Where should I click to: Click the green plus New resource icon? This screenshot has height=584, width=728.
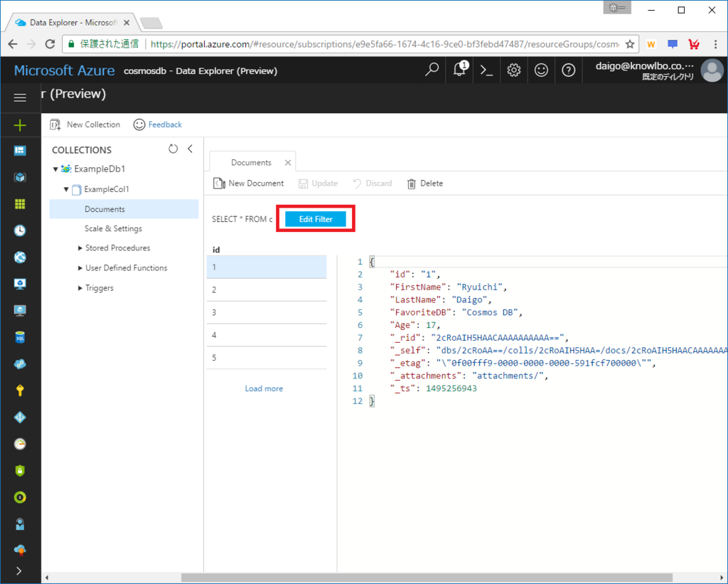click(20, 125)
